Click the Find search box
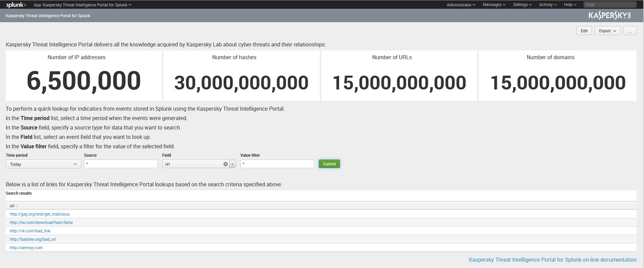Viewport: 644px width, 268px height. [x=609, y=5]
